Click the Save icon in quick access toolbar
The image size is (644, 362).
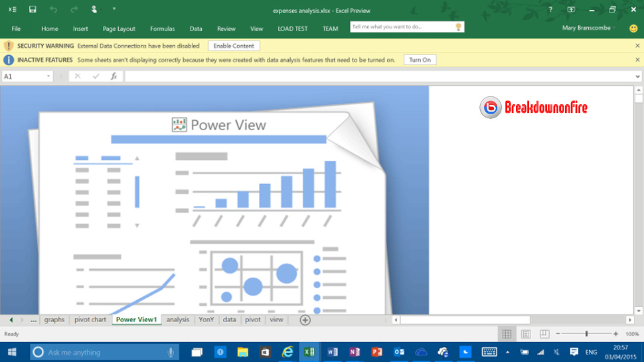(x=33, y=9)
